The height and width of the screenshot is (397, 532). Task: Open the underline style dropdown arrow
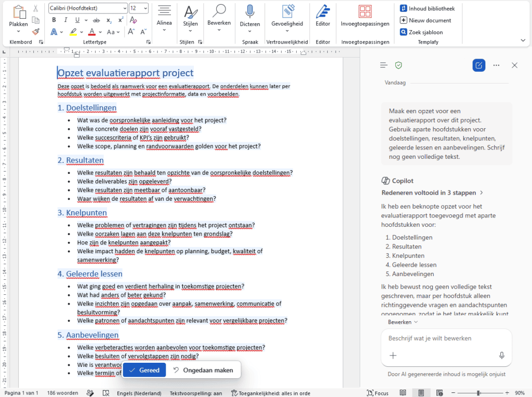86,20
